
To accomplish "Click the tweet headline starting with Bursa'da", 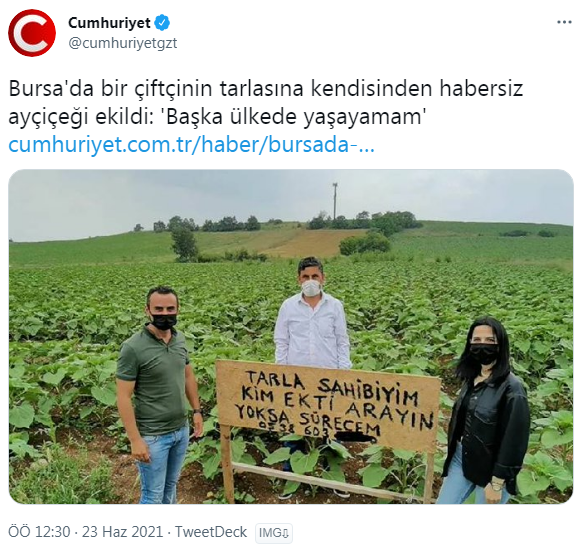I will pyautogui.click(x=266, y=102).
